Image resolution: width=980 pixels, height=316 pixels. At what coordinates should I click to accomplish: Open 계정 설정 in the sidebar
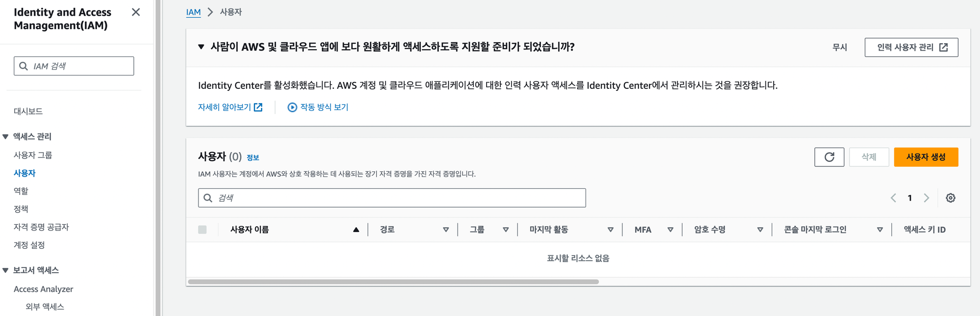tap(29, 245)
